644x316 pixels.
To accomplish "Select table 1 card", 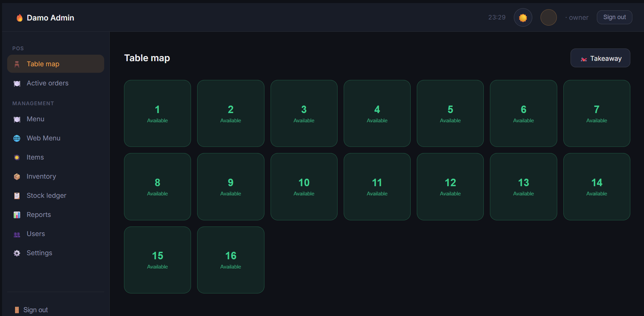I will pos(157,113).
